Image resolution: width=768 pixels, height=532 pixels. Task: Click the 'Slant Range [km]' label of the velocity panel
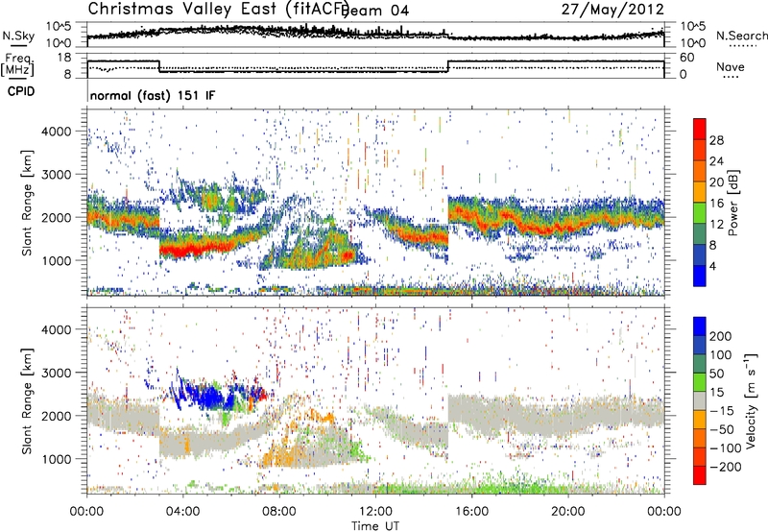click(x=27, y=401)
